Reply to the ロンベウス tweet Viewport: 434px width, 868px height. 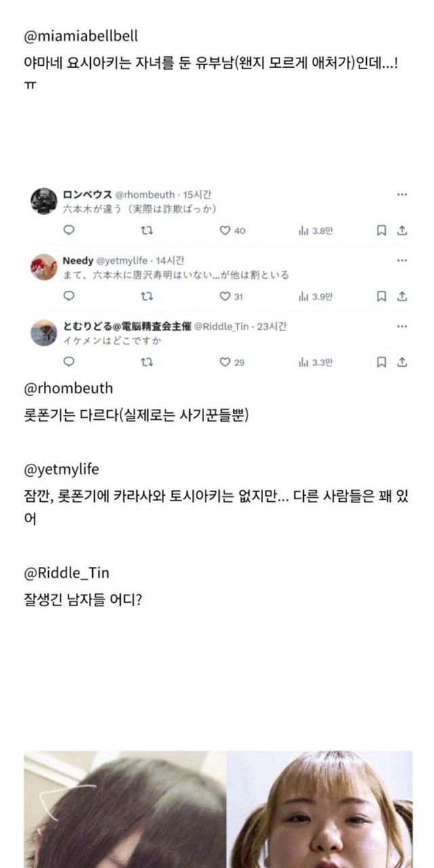point(68,231)
